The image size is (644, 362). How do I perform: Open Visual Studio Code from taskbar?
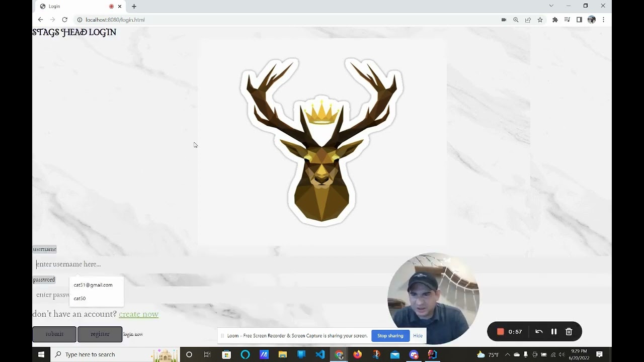click(x=320, y=354)
